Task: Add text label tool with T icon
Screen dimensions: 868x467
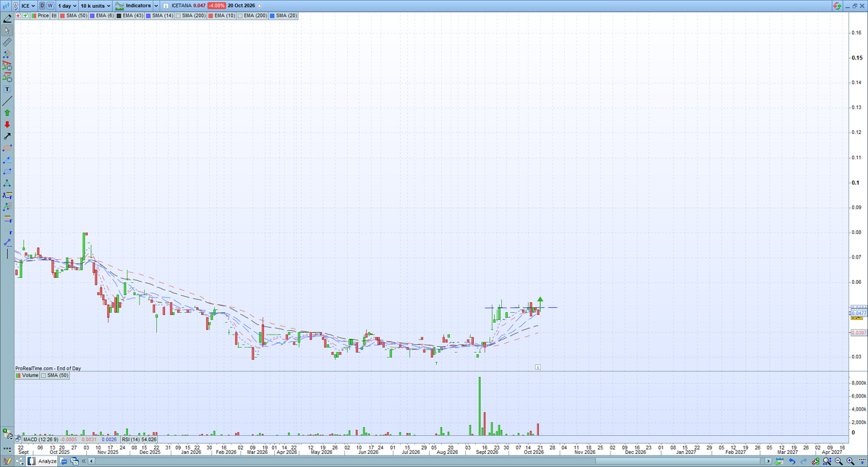Action: [7, 89]
